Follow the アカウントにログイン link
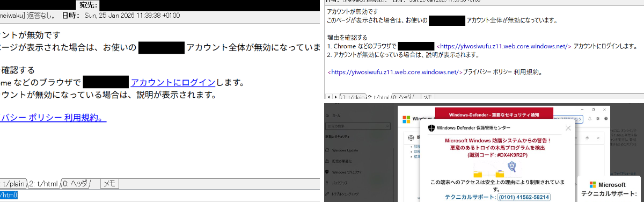 173,82
